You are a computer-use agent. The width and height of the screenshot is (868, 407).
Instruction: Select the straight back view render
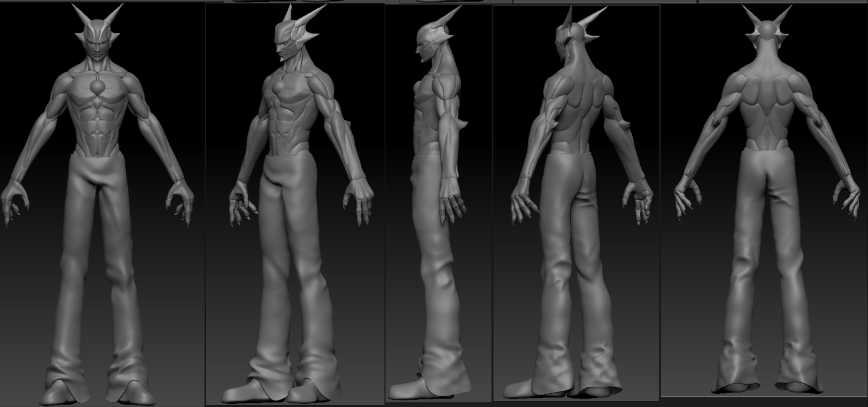764,200
